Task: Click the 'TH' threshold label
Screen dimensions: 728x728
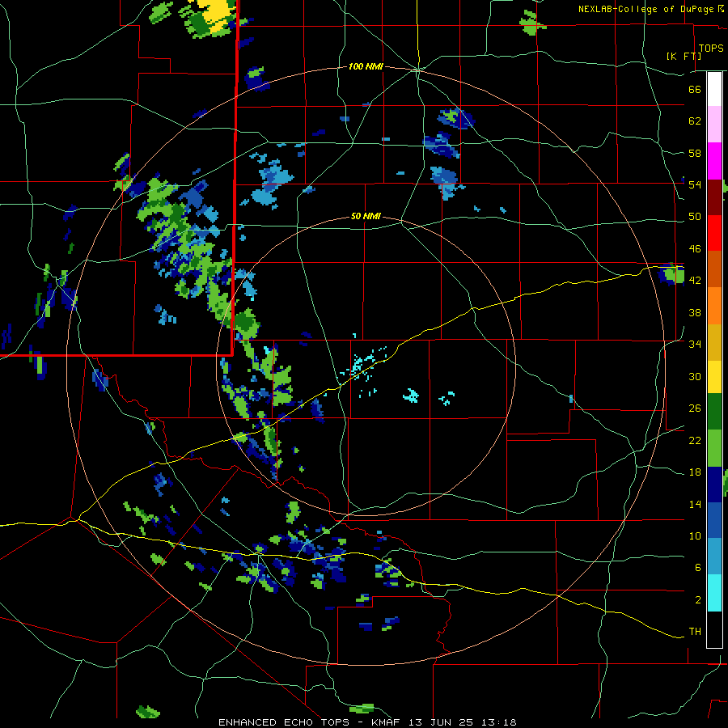Action: click(695, 632)
